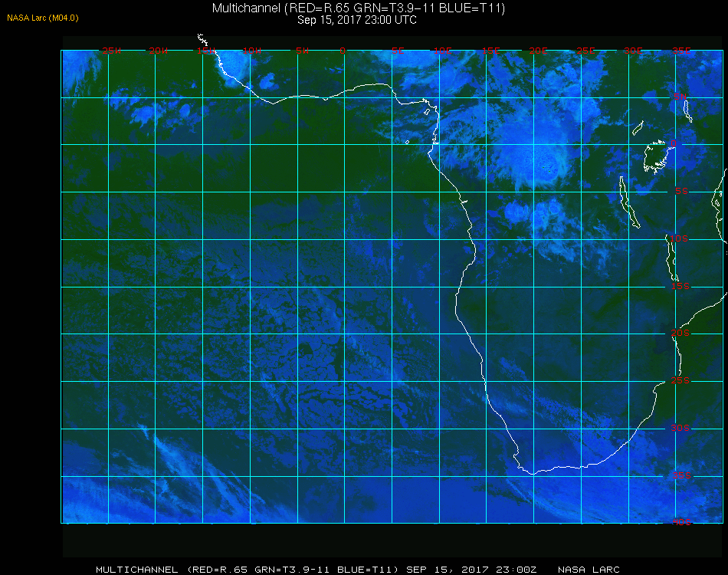The image size is (728, 575).
Task: Click the 0 longitude label between 5W and 5E
Action: click(x=343, y=51)
